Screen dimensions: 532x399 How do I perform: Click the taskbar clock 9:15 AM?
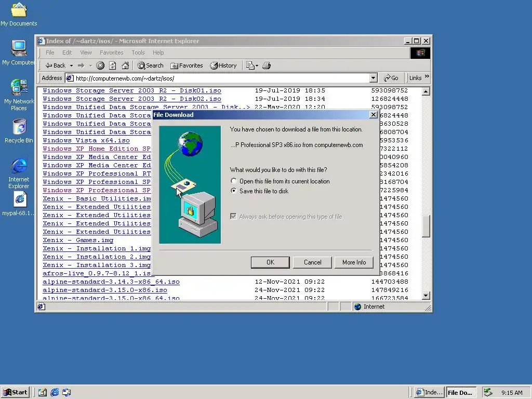click(x=512, y=393)
